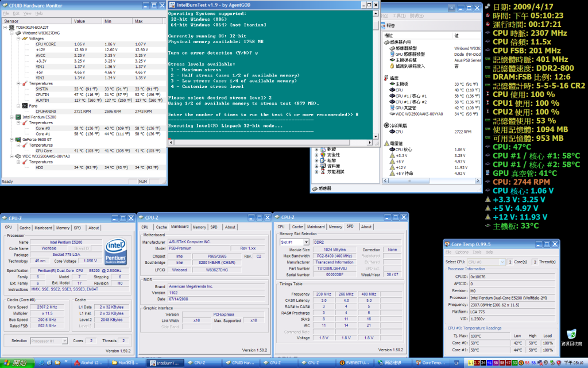Click the horizontal scrollbar in EVEREST sensor panel
The width and height of the screenshot is (588, 368).
[431, 181]
